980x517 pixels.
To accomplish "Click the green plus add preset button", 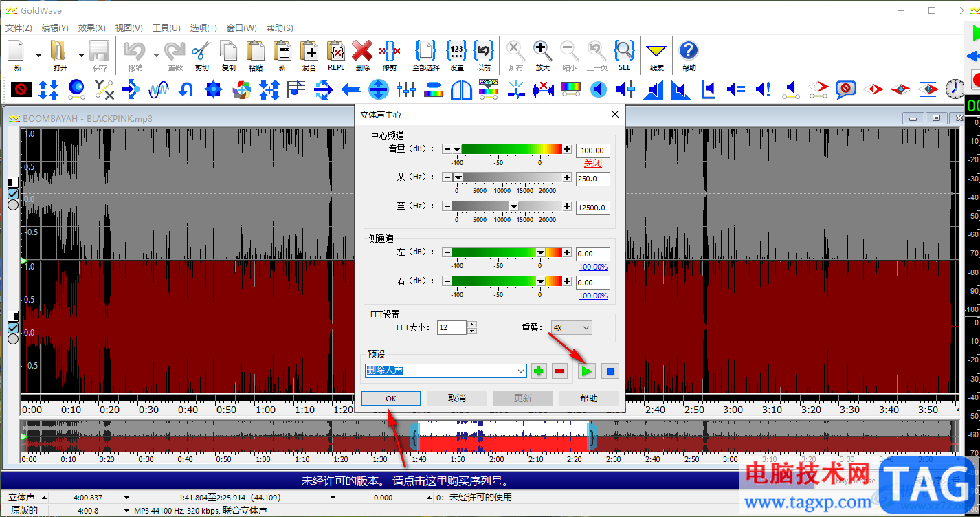I will click(539, 371).
